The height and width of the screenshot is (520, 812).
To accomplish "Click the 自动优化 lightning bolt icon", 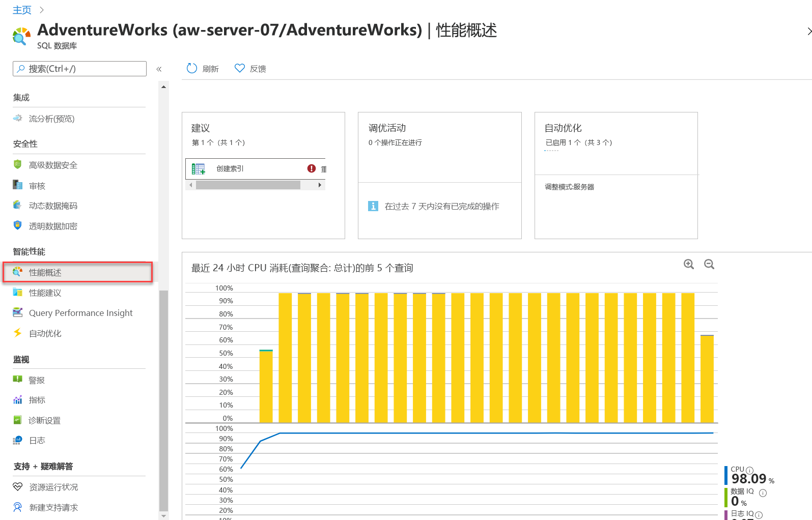I will [x=18, y=333].
